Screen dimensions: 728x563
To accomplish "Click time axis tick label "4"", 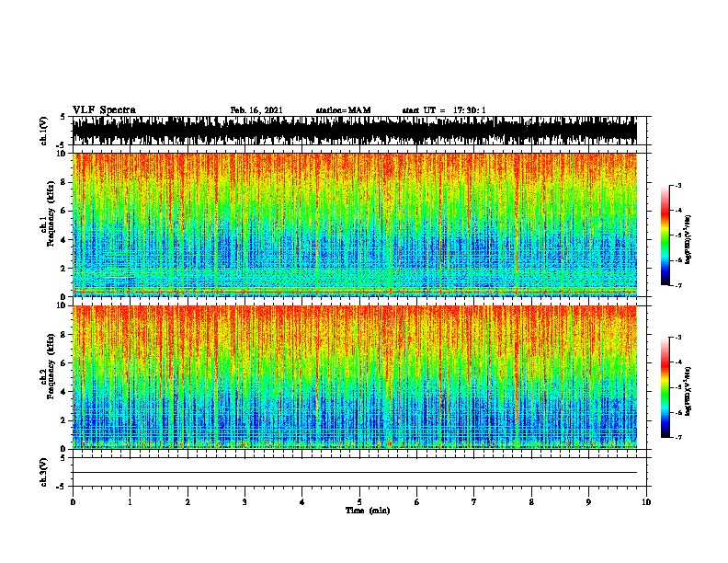I will point(302,502).
